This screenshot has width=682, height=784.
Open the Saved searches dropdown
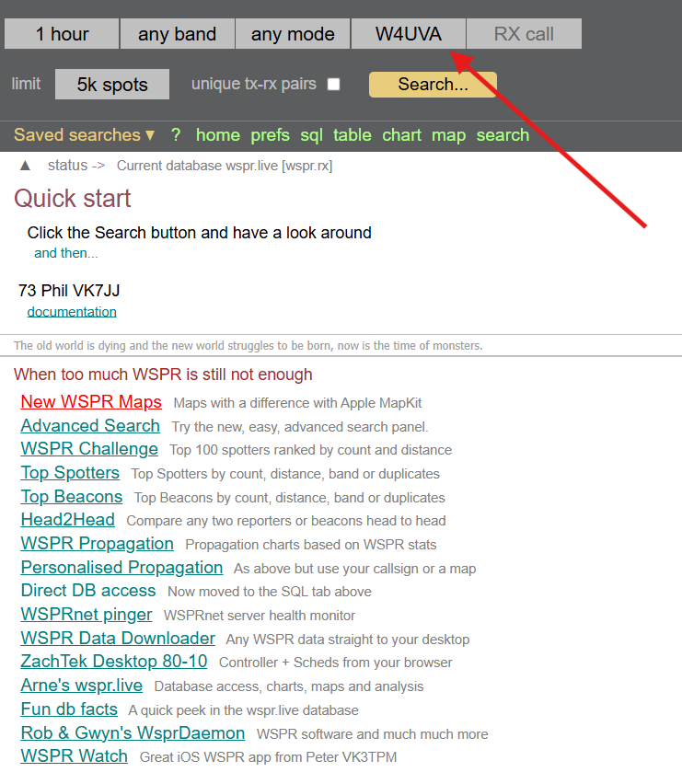(84, 135)
